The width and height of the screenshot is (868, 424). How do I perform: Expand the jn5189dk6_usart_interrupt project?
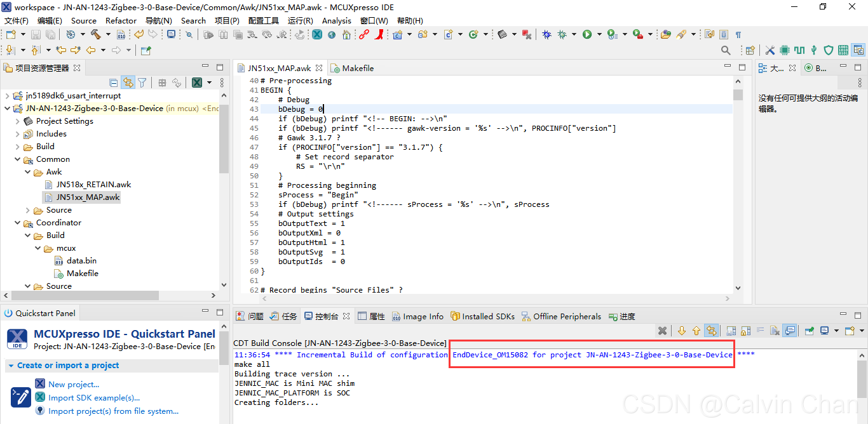coord(7,96)
